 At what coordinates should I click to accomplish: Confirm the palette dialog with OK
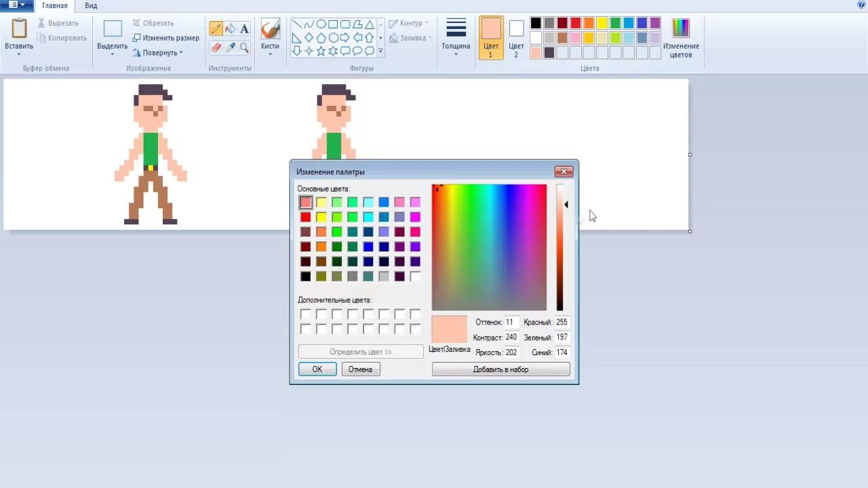click(317, 369)
